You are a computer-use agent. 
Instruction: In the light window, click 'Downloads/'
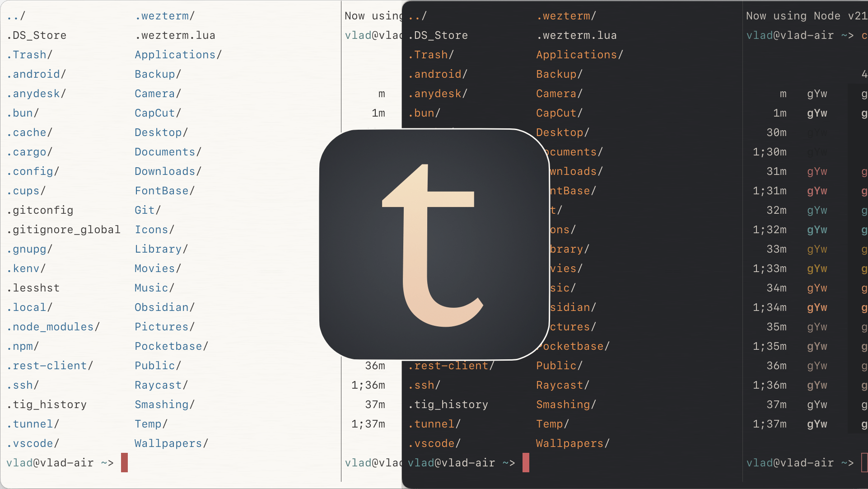click(x=168, y=171)
